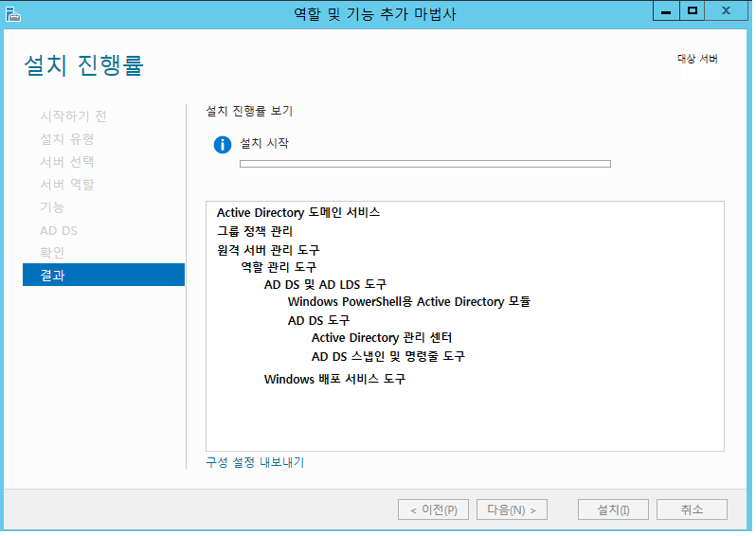The height and width of the screenshot is (536, 756).
Task: Click the 설치 진행률 보기 label
Action: [249, 111]
